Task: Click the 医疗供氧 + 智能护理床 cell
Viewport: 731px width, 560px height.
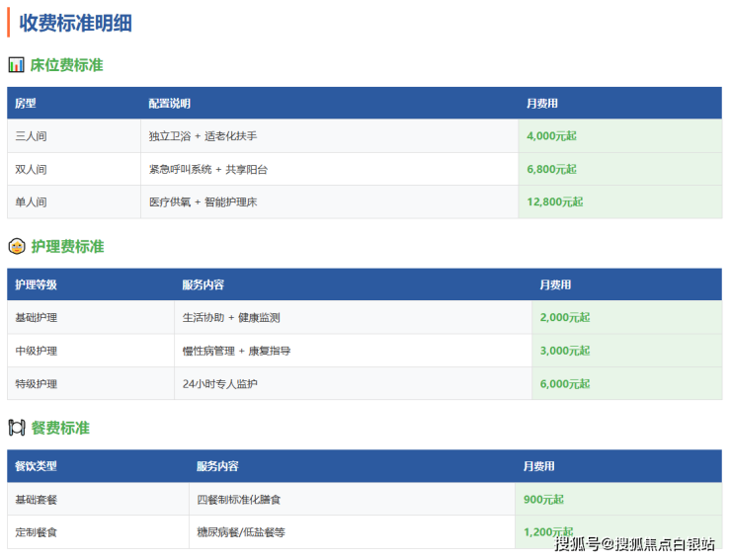Action: tap(330, 201)
